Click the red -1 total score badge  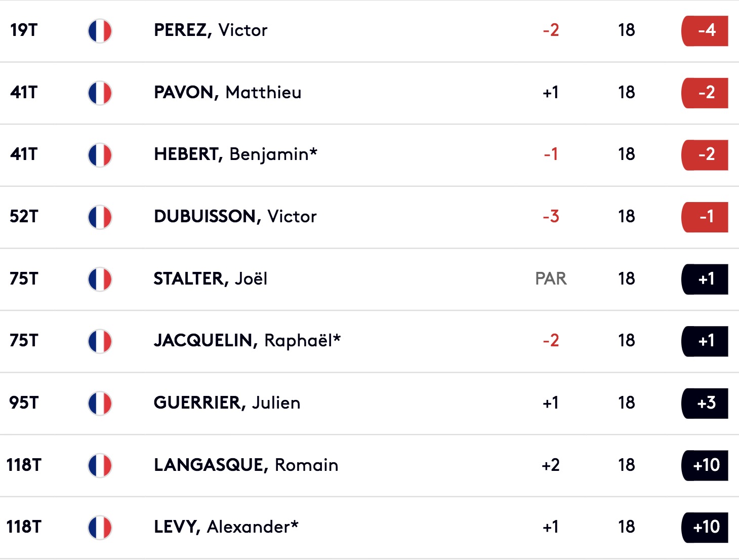tap(705, 217)
